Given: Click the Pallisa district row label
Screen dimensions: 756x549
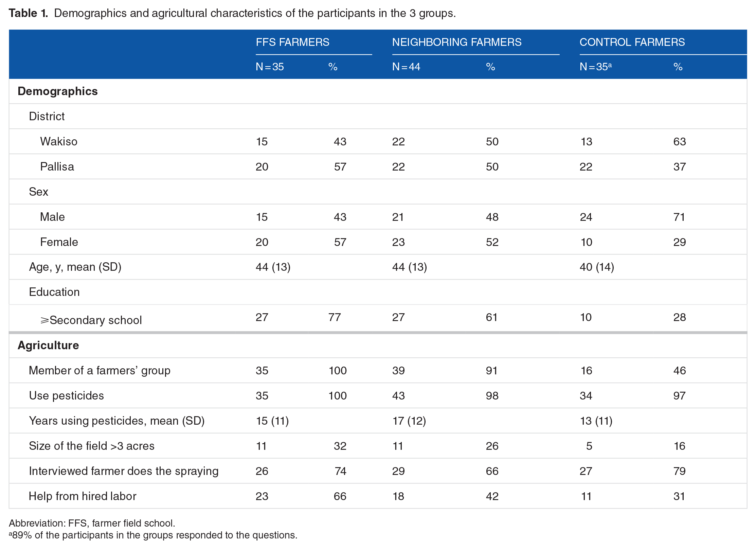Looking at the screenshot, I should [57, 166].
